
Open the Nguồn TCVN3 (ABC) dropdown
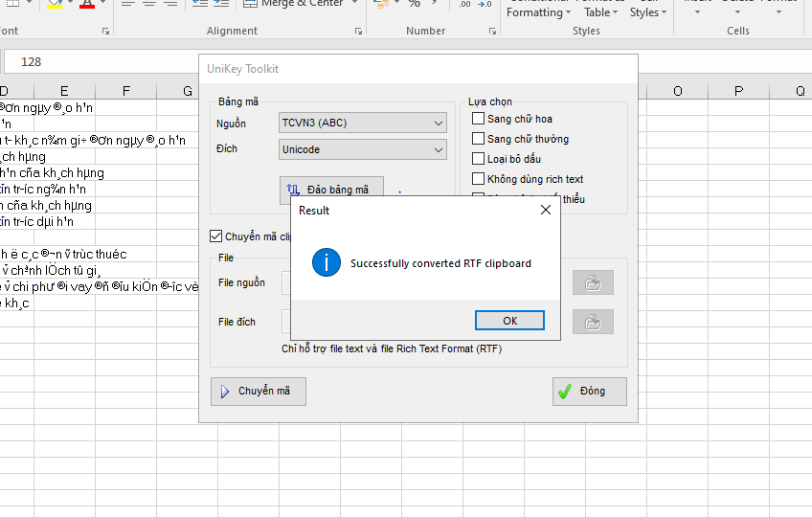pos(363,124)
